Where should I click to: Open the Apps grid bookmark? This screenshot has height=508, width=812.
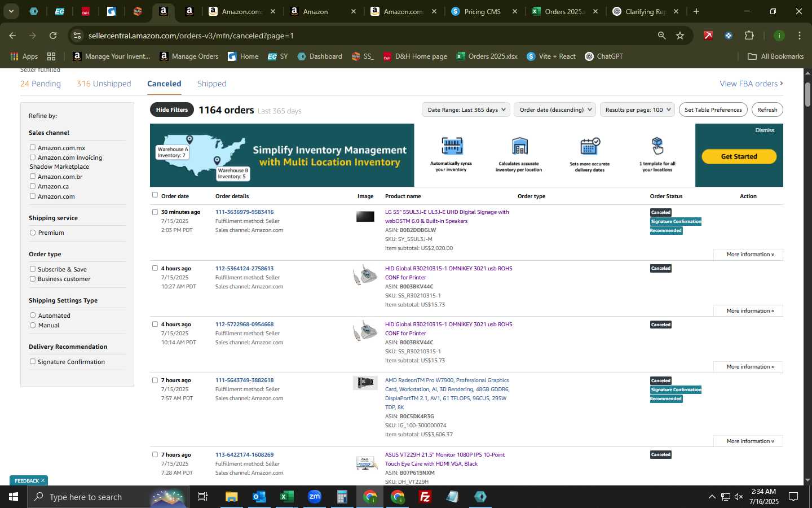coord(24,56)
